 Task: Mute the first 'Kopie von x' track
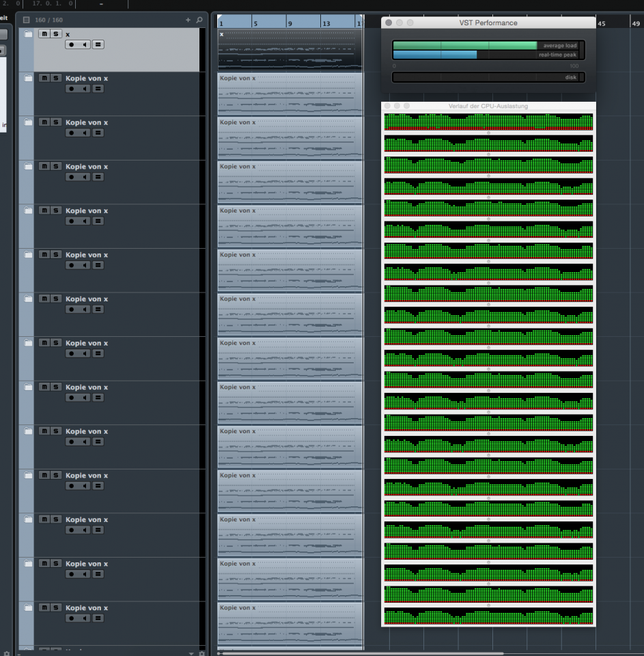click(x=44, y=78)
